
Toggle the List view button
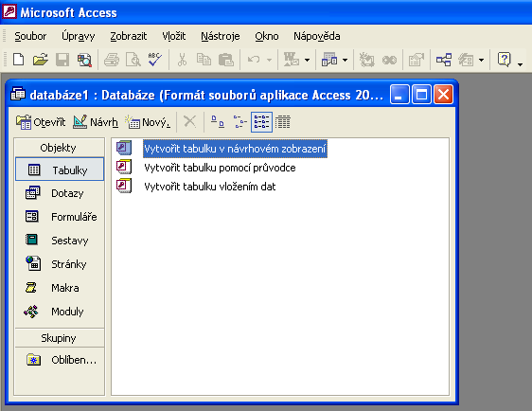pos(261,122)
